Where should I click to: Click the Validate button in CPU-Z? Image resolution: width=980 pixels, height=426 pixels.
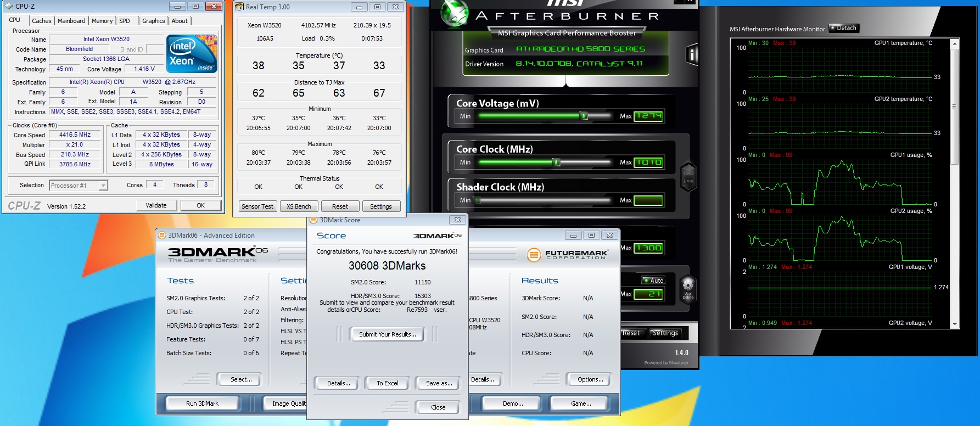(x=156, y=205)
